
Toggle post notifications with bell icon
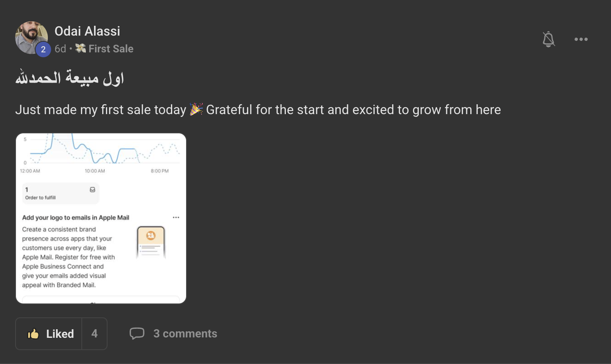548,39
